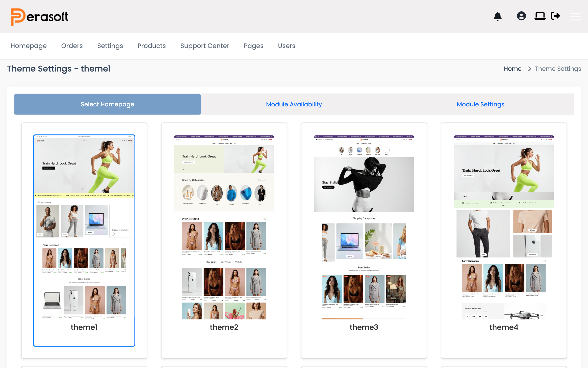Click the theme1 label text
Viewport: 588px width, 368px height.
coord(84,327)
